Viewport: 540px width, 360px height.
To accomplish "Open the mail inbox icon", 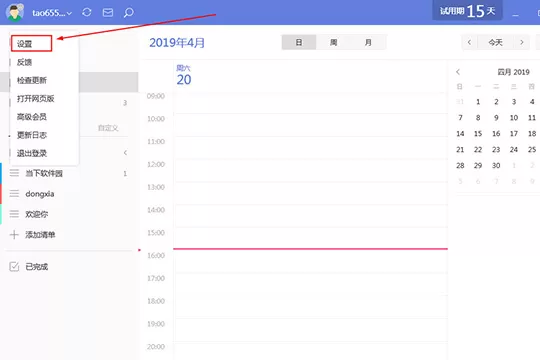I will pyautogui.click(x=108, y=13).
